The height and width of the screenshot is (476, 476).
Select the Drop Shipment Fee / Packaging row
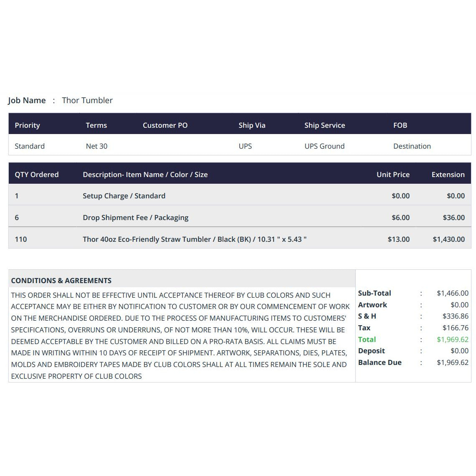240,218
